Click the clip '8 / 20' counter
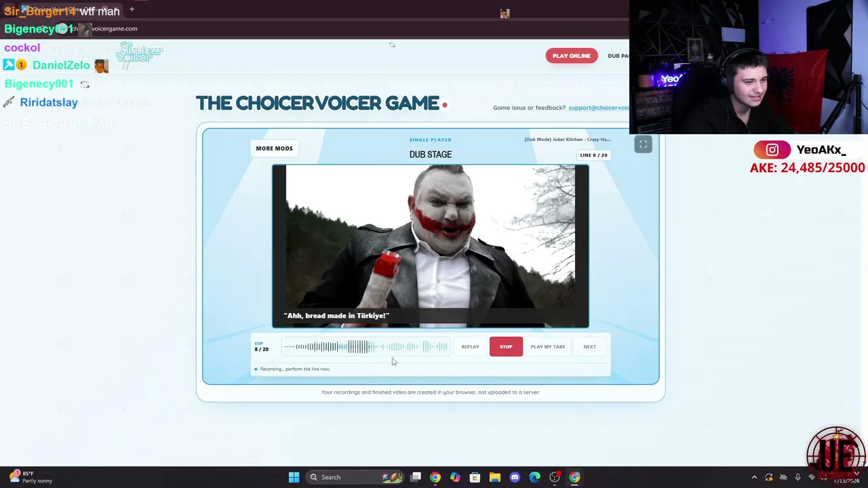This screenshot has width=868, height=488. 262,349
